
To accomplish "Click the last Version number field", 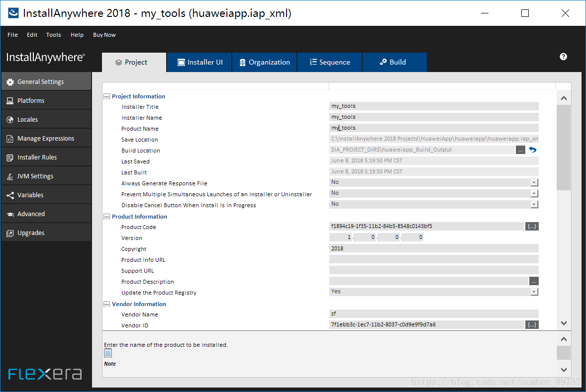I will [x=412, y=237].
